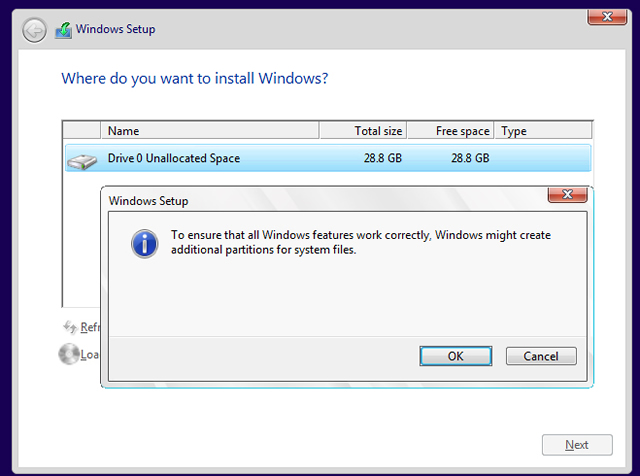Click the Name column header
The image size is (640, 476).
point(210,131)
